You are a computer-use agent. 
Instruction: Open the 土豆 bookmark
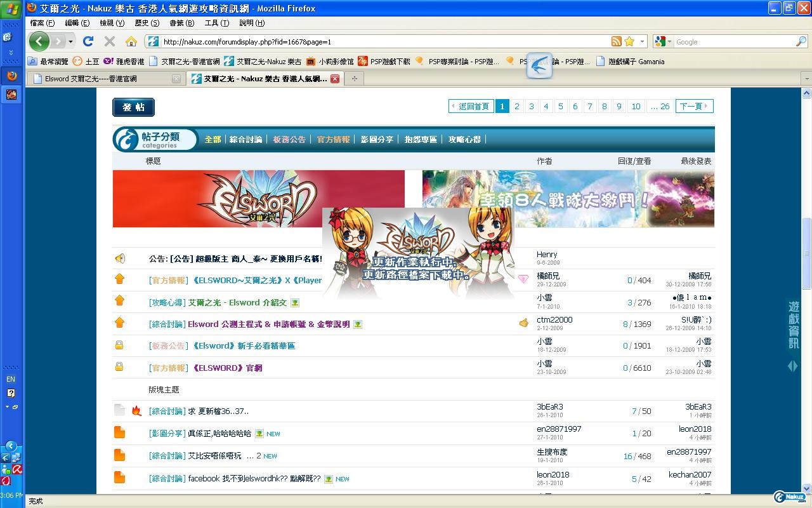coord(86,62)
